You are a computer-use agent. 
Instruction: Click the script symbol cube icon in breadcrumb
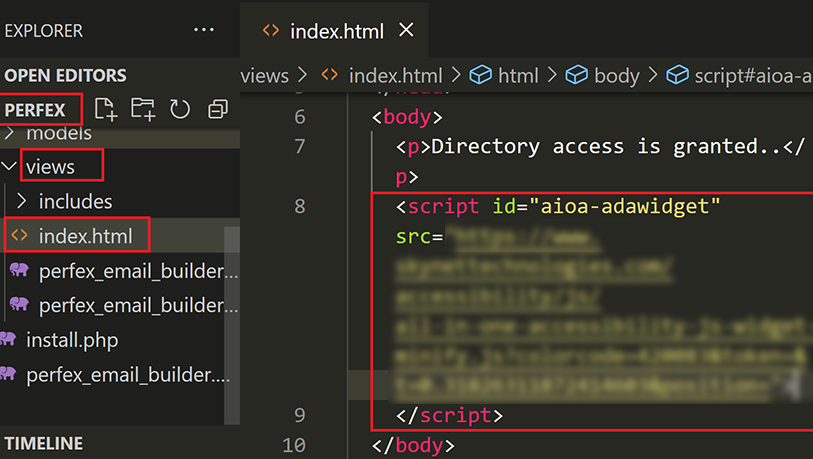[x=677, y=75]
